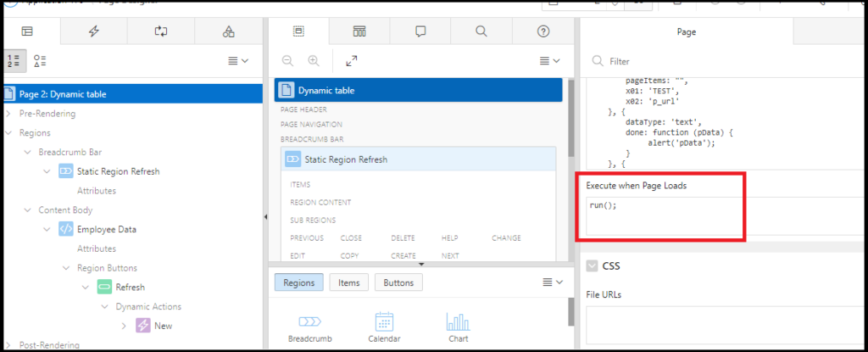868x352 pixels.
Task: Switch to the Items gallery tab
Action: pyautogui.click(x=348, y=282)
